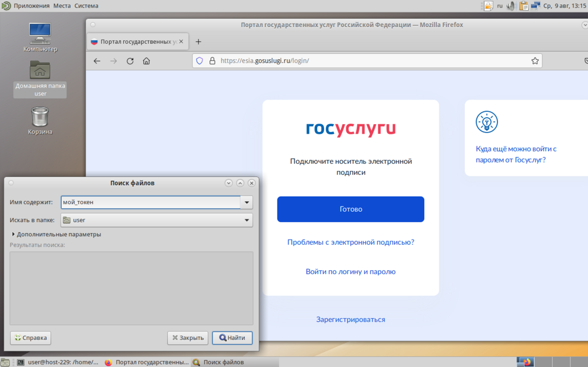This screenshot has width=588, height=367.
Task: Close the Gosuslugi portal tab
Action: pyautogui.click(x=181, y=42)
